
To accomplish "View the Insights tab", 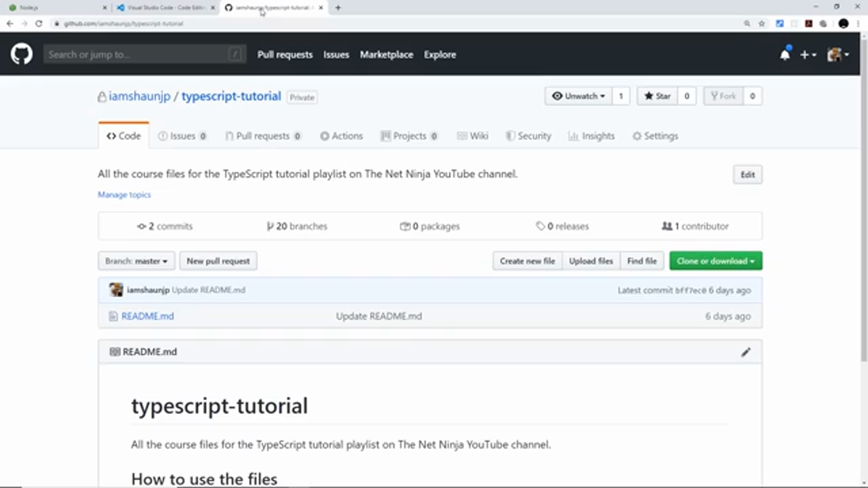I will click(x=591, y=136).
